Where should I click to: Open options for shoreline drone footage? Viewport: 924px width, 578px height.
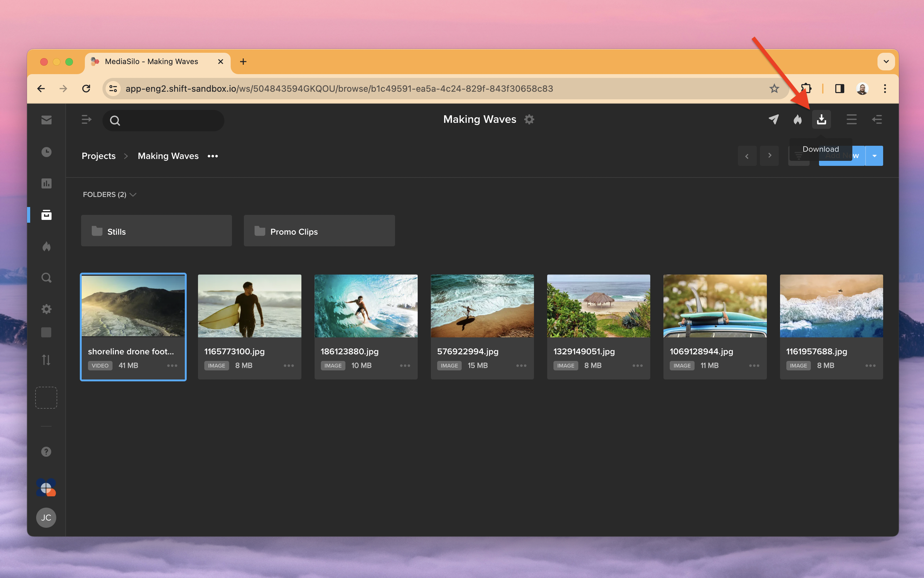point(172,365)
